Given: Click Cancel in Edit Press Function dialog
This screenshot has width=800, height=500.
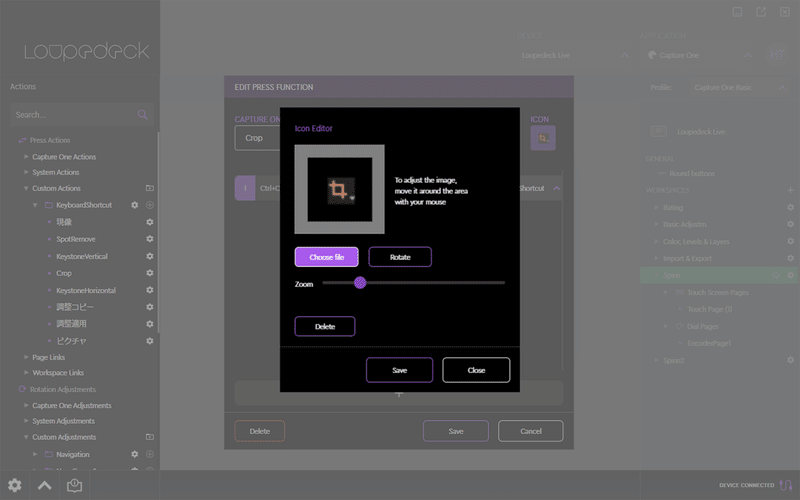Looking at the screenshot, I should click(x=531, y=431).
